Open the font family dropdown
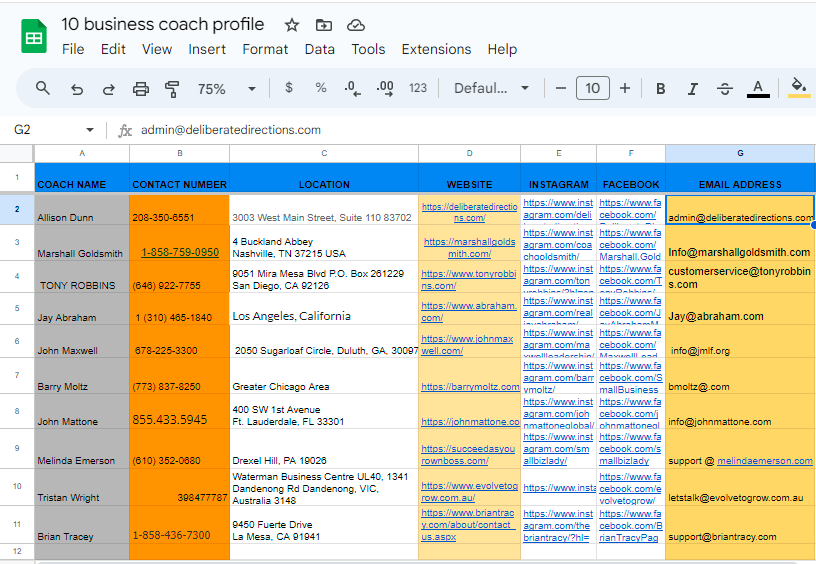Image resolution: width=816 pixels, height=564 pixels. click(x=491, y=88)
